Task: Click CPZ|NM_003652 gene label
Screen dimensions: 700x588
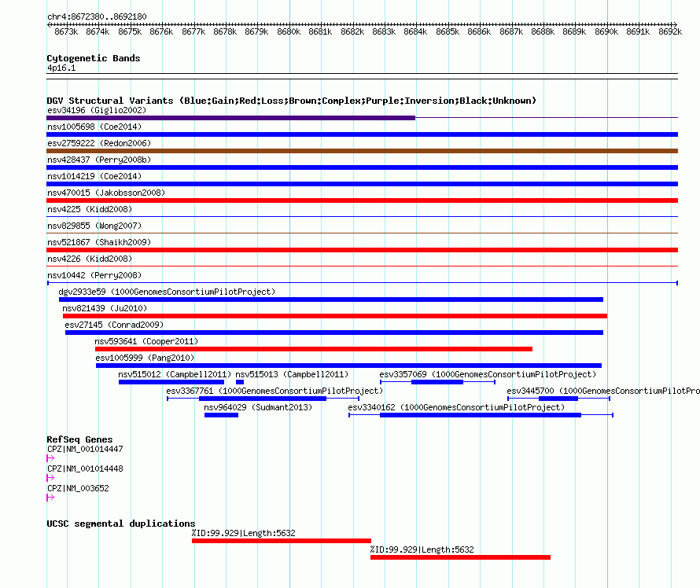Action: (x=78, y=488)
